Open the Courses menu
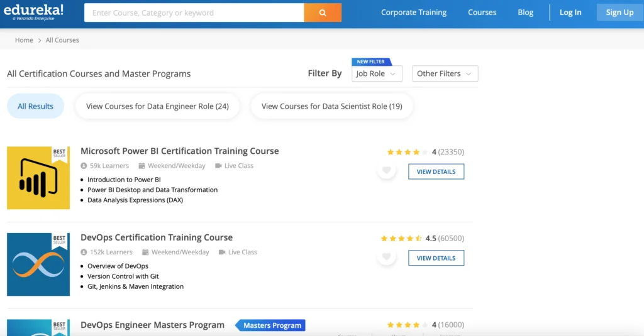 pyautogui.click(x=482, y=13)
